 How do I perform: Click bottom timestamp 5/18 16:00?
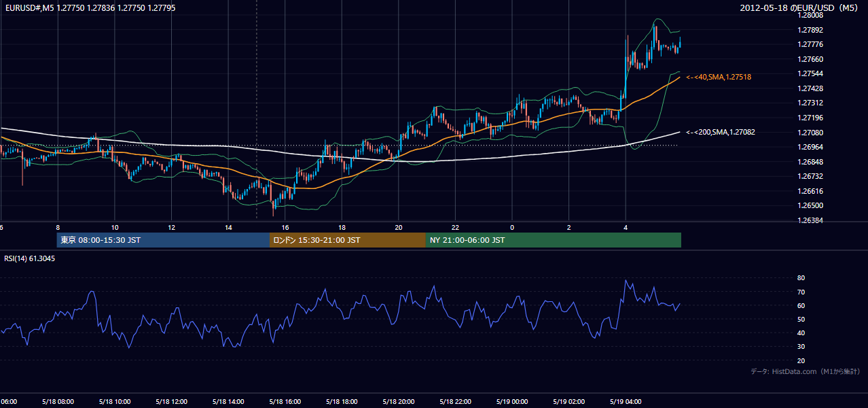coord(285,401)
